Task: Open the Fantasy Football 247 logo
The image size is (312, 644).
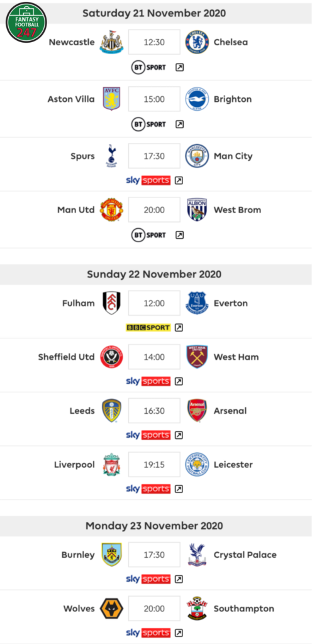Action: pyautogui.click(x=26, y=22)
